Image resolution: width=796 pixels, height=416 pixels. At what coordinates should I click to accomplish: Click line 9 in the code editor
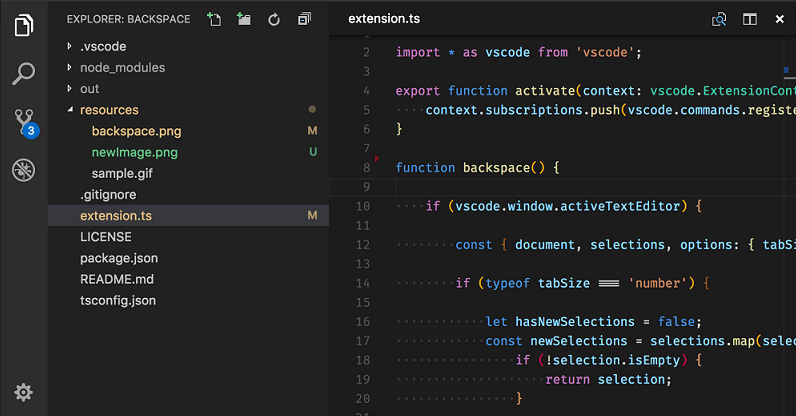coord(560,187)
